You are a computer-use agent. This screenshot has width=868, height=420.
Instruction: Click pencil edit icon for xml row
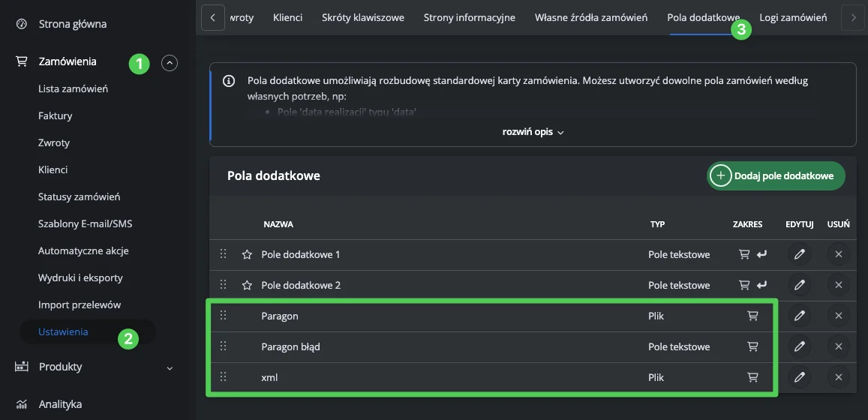pyautogui.click(x=800, y=377)
